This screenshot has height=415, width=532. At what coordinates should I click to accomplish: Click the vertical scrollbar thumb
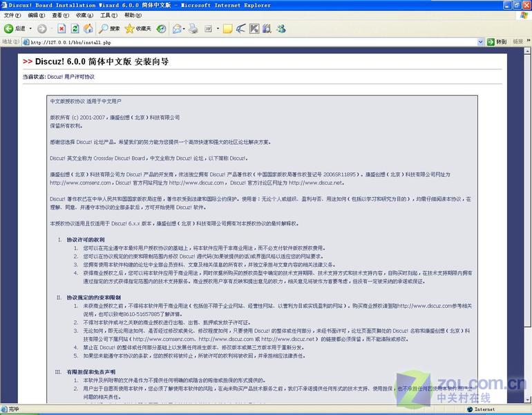527,191
